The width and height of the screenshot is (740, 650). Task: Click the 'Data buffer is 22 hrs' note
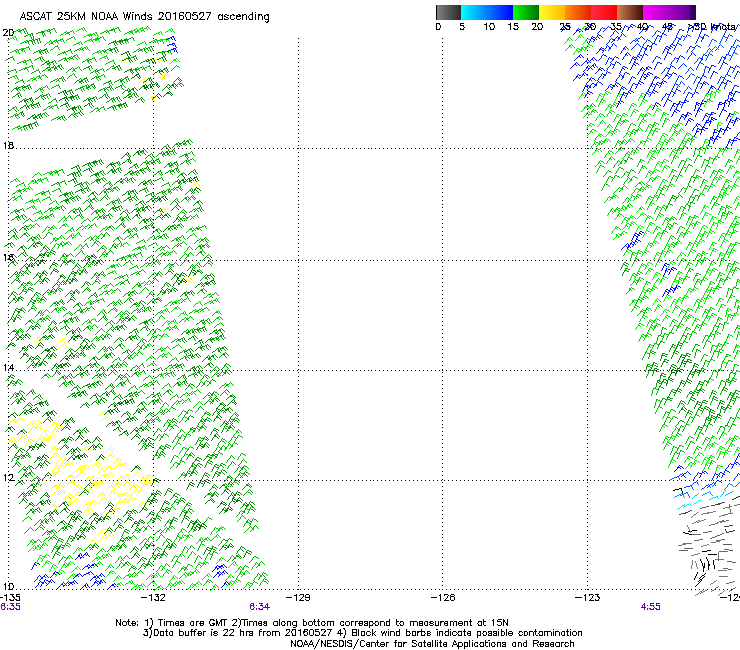coord(362,633)
